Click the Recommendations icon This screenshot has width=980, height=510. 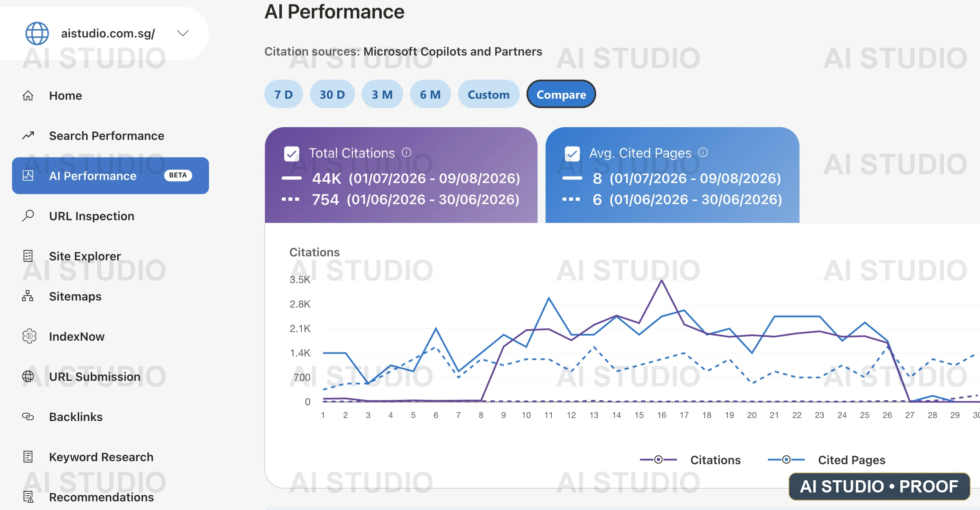(x=28, y=497)
